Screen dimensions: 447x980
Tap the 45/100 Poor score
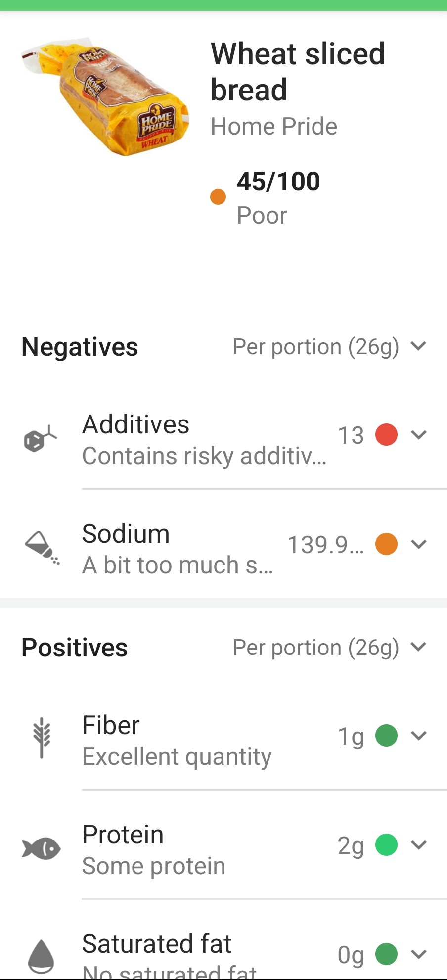278,197
